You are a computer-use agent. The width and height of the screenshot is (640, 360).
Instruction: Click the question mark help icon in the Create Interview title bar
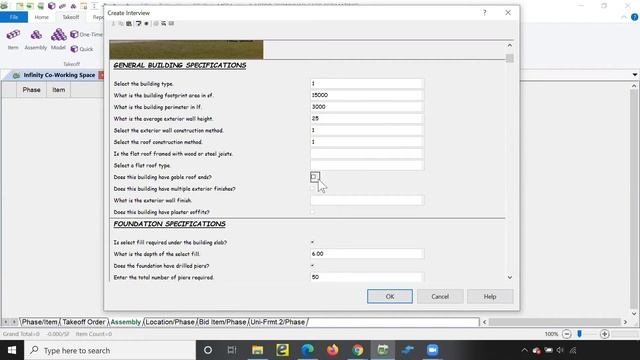click(484, 13)
